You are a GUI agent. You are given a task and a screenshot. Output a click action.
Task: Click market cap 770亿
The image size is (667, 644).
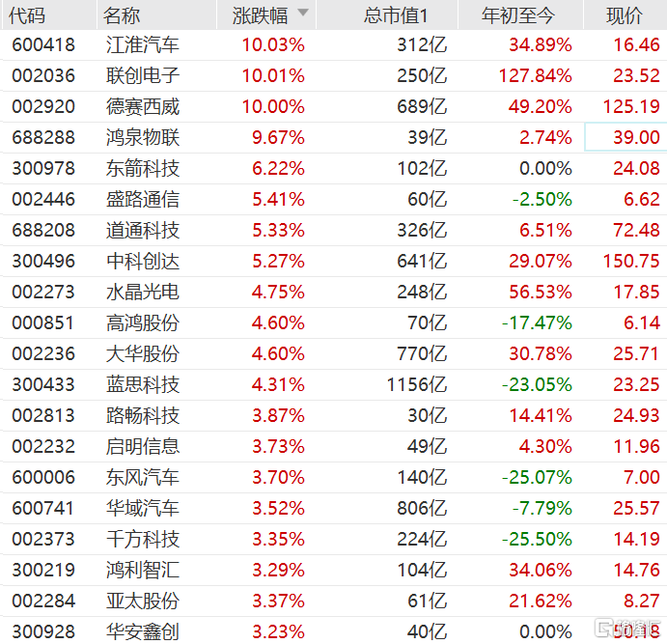click(x=422, y=354)
